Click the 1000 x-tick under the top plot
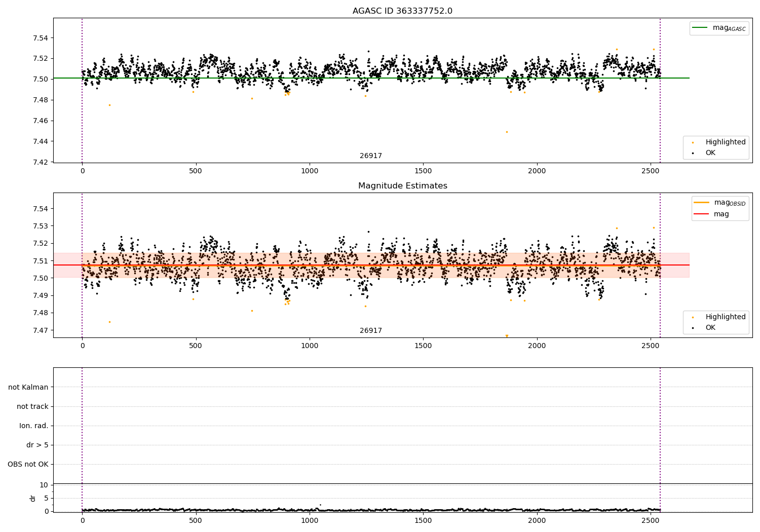Screen dimensions: 760x532 [310, 171]
